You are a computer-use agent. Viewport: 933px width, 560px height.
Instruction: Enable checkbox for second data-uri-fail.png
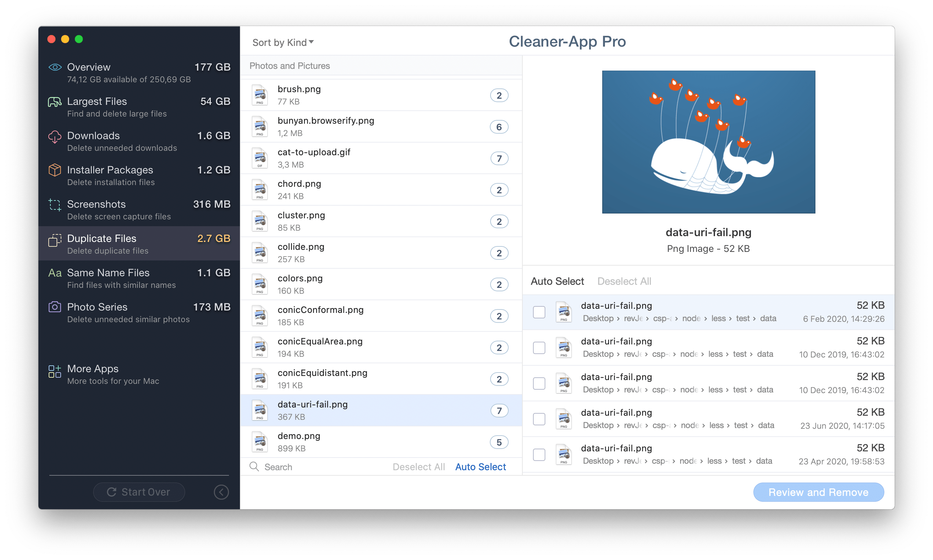click(x=538, y=347)
